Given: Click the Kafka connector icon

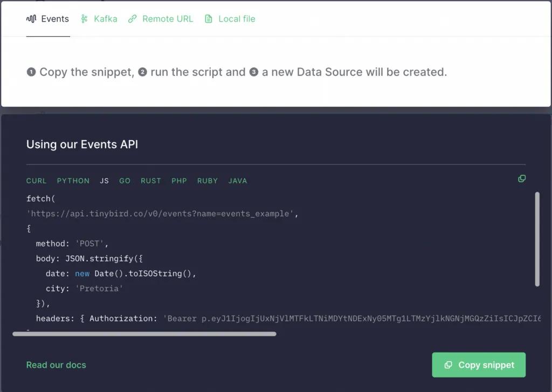Looking at the screenshot, I should click(84, 19).
